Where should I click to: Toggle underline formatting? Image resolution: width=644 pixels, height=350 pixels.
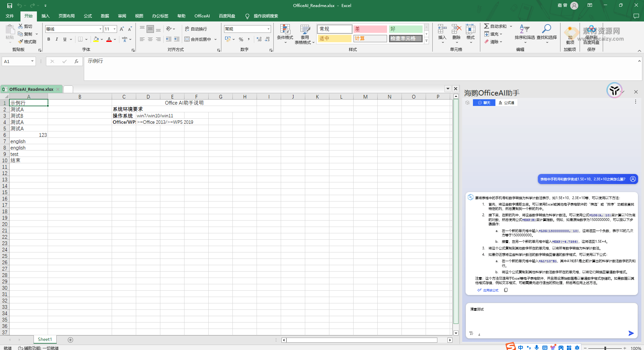coord(64,39)
